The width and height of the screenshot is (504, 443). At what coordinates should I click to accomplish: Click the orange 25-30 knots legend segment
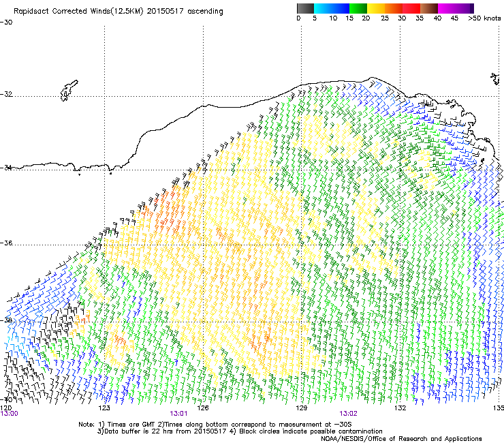click(x=394, y=8)
